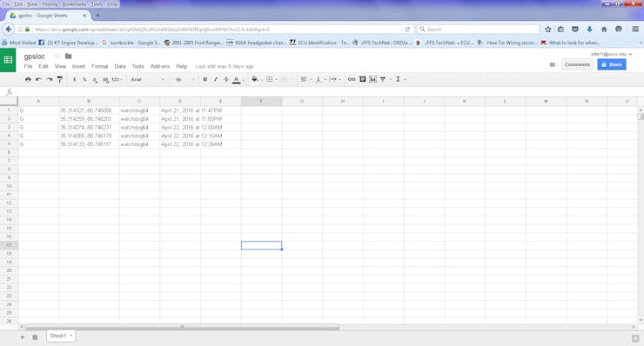644x346 pixels.
Task: Click the Comments button
Action: tap(577, 64)
